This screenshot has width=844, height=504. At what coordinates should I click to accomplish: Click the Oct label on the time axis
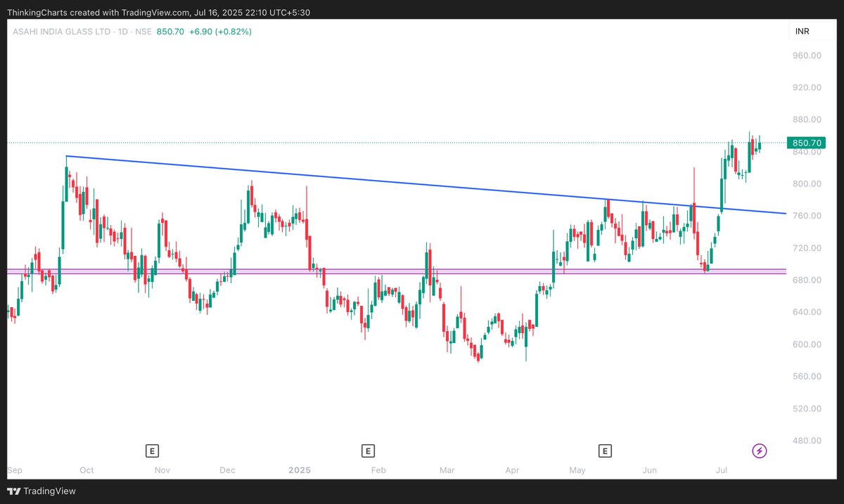click(x=87, y=470)
